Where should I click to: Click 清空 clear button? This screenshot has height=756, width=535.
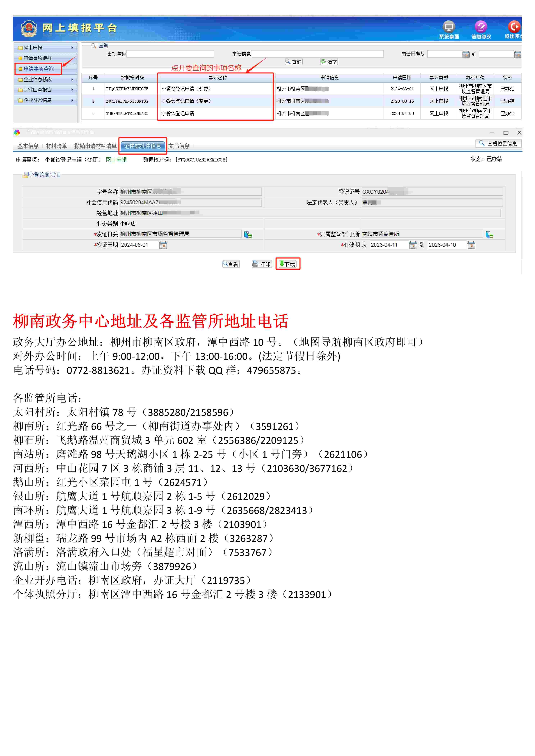329,62
